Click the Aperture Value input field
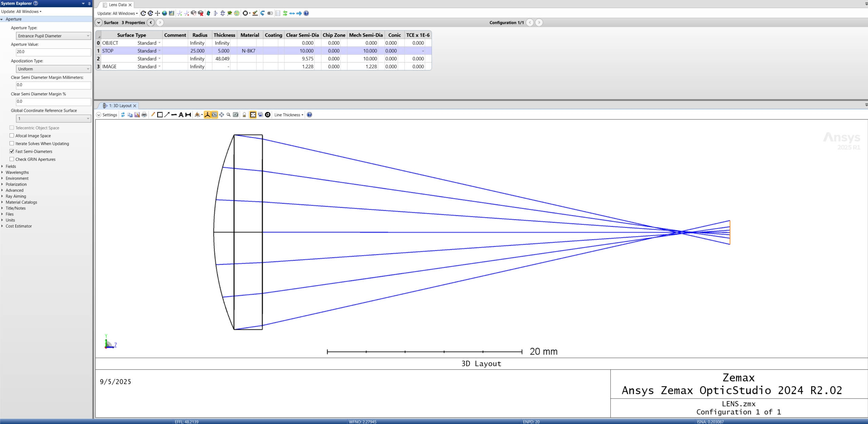868x424 pixels. 53,52
